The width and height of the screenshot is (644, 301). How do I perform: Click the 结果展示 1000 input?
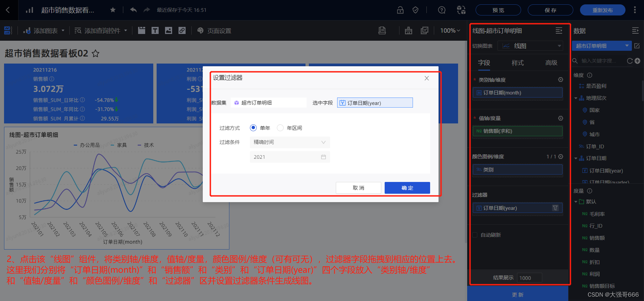[529, 278]
